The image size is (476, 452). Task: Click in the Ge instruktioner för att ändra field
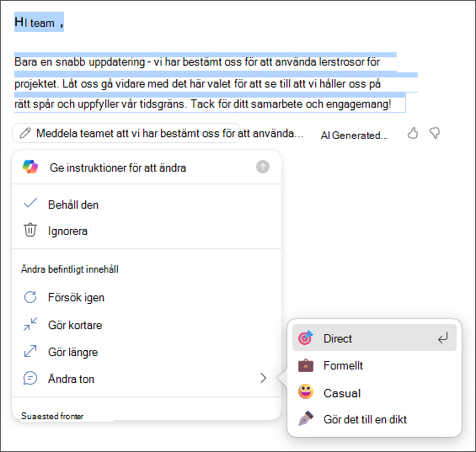click(147, 168)
